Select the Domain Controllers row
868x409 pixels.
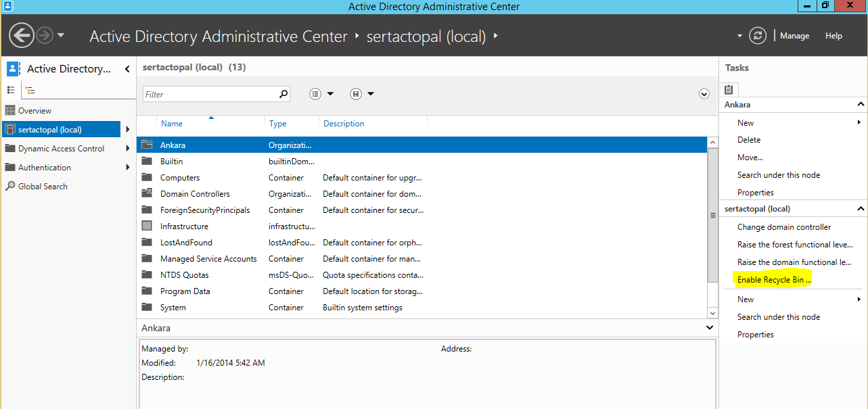point(195,194)
